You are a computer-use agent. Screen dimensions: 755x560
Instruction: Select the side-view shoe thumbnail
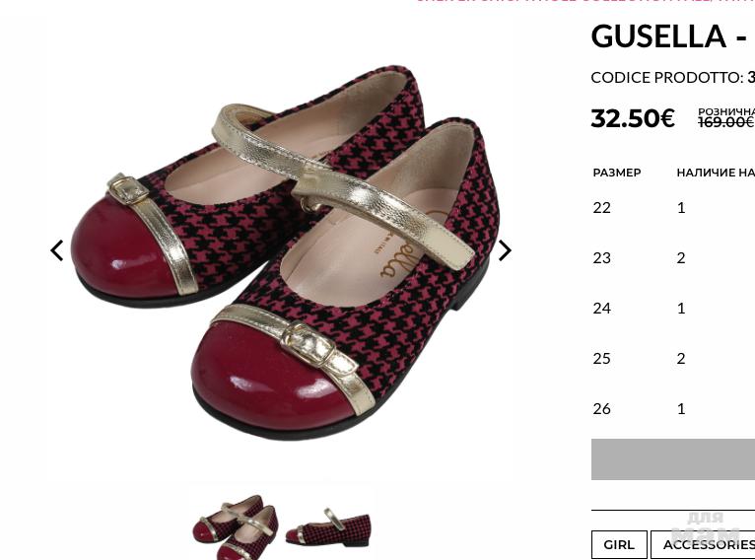click(328, 526)
